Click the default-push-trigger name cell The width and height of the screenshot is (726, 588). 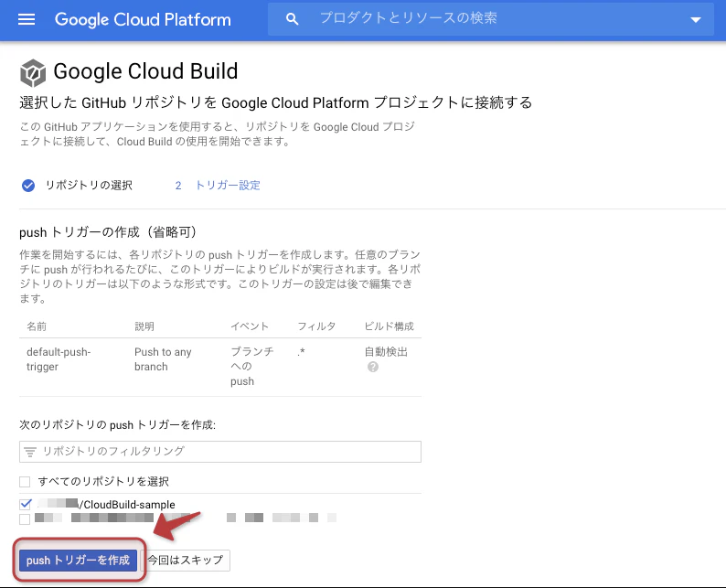point(59,359)
